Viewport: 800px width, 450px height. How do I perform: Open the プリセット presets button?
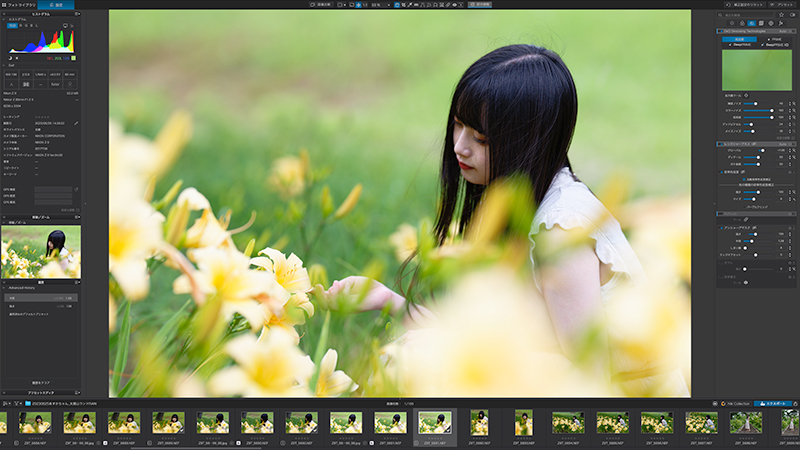pyautogui.click(x=783, y=5)
